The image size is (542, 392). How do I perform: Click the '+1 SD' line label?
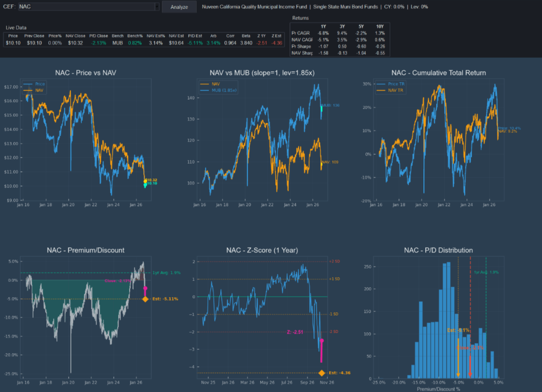tap(334, 279)
